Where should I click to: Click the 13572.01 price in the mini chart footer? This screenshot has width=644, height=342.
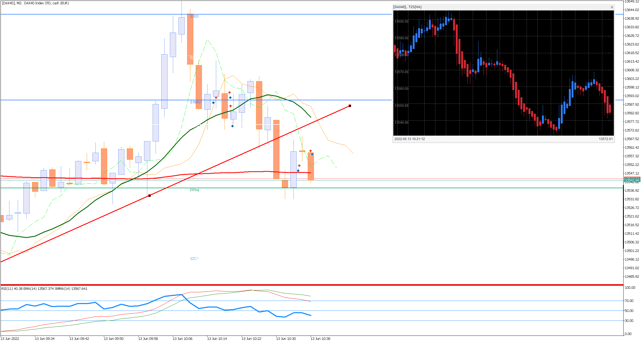[x=605, y=139]
